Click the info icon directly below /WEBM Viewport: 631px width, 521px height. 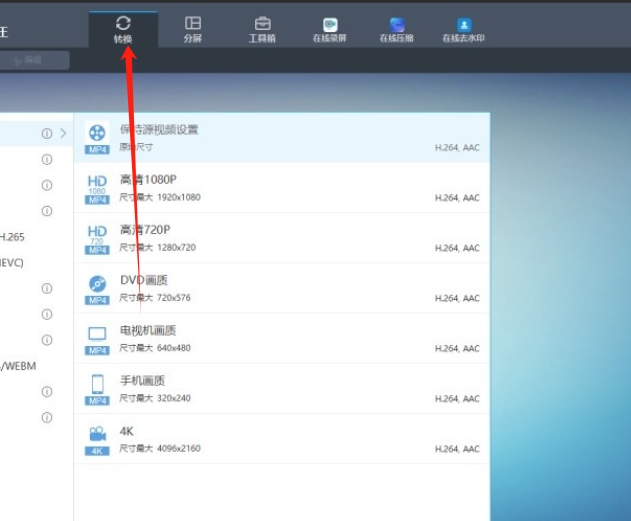(x=47, y=391)
